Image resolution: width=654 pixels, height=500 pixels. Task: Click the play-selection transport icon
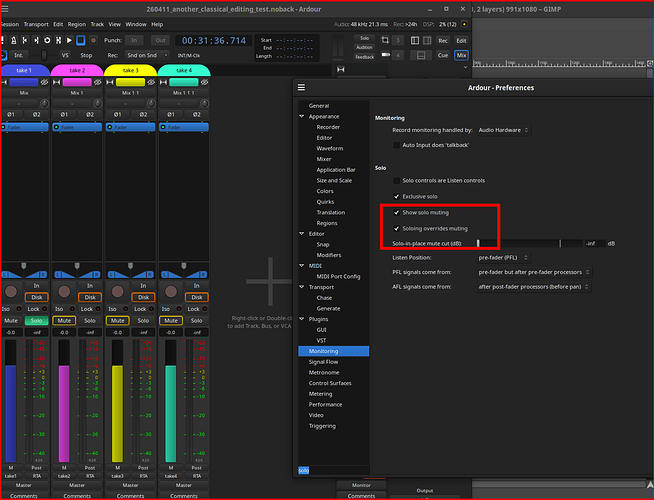(x=58, y=40)
